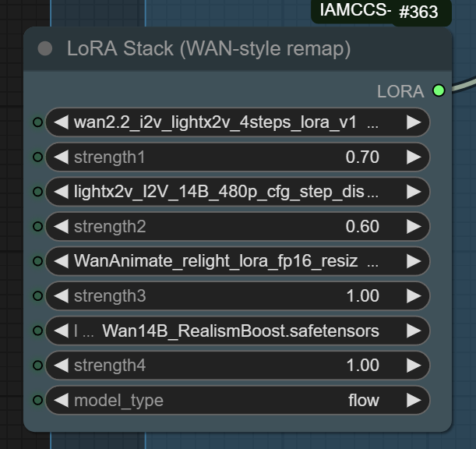Increase strength2 with its right arrow
The width and height of the screenshot is (476, 449).
pyautogui.click(x=414, y=227)
